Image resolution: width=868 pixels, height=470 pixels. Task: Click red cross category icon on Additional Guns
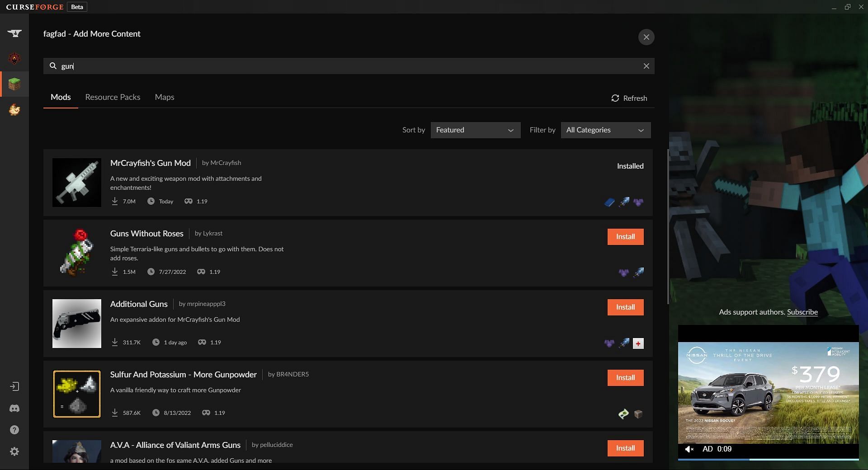[638, 343]
